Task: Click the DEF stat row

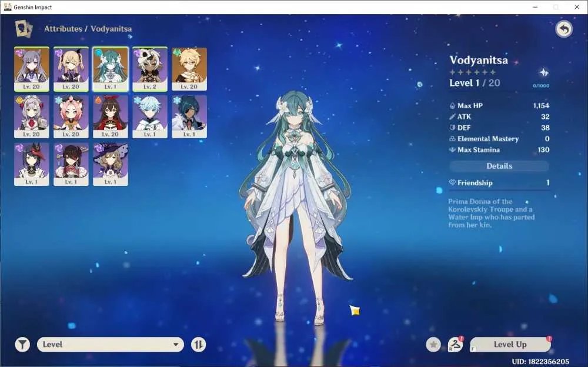Action: coord(499,128)
